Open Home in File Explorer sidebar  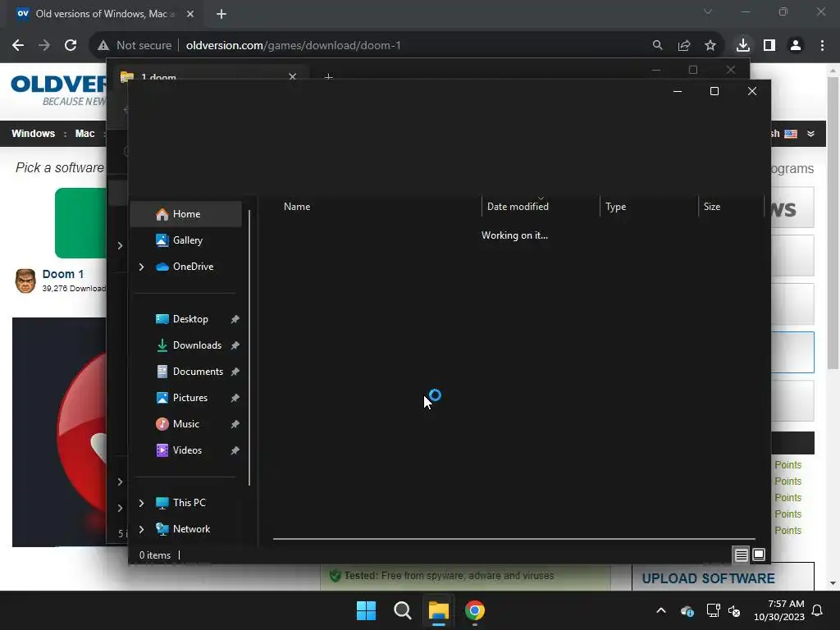186,214
